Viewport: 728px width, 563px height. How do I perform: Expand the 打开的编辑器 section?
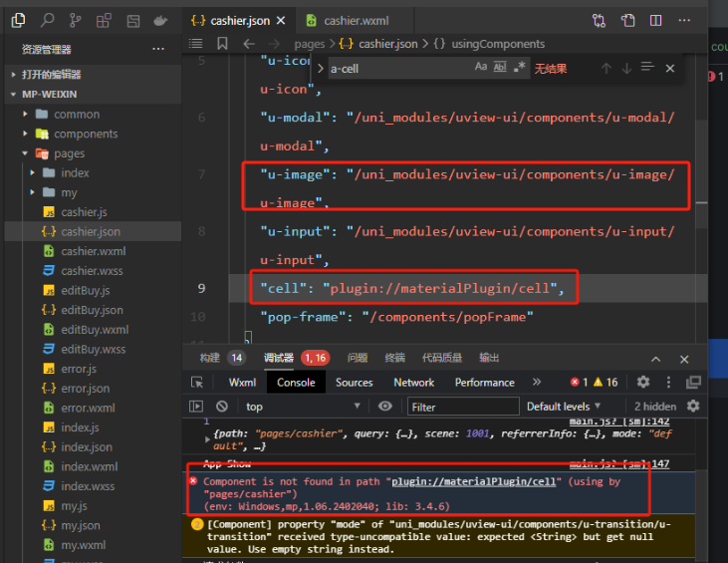coord(93,75)
